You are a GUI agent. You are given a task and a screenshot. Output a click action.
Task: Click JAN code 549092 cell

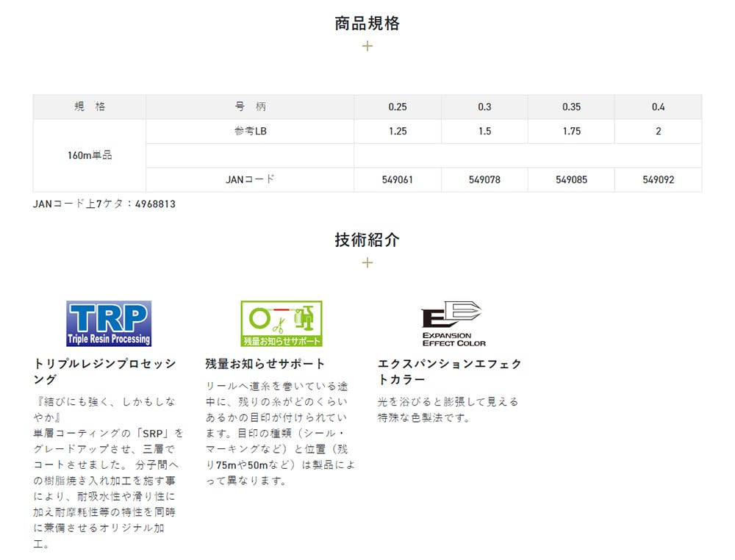[x=658, y=179]
